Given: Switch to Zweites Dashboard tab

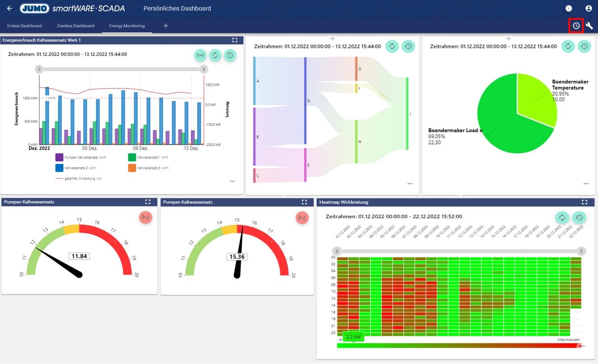Looking at the screenshot, I should (76, 26).
